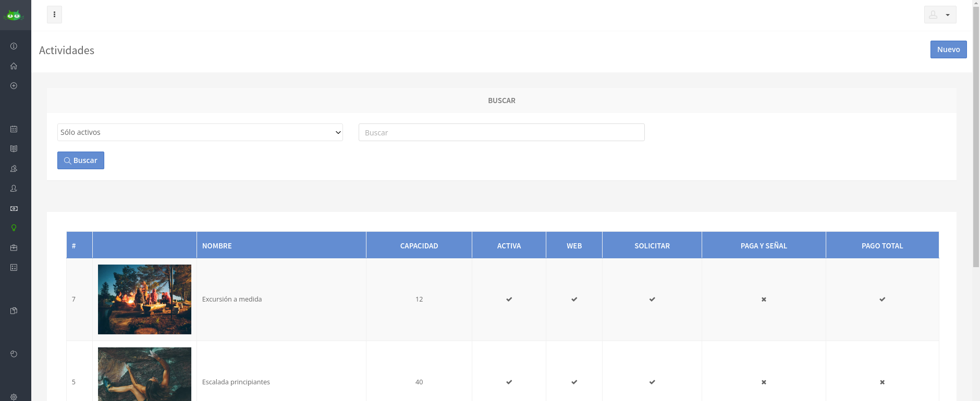
Task: Toggle Activa checkmark for Escalada principiantes
Action: pyautogui.click(x=509, y=382)
